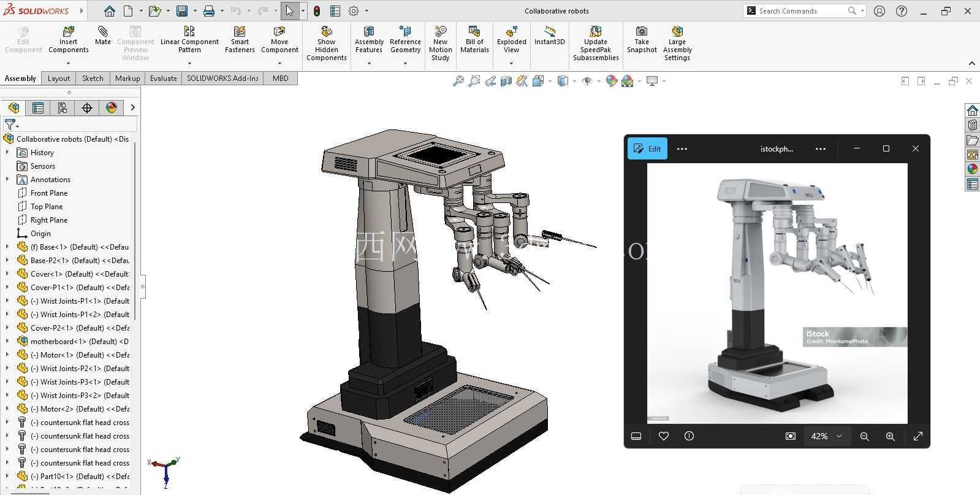Open zoom percentage dropdown in Photos
980x495 pixels.
[839, 436]
